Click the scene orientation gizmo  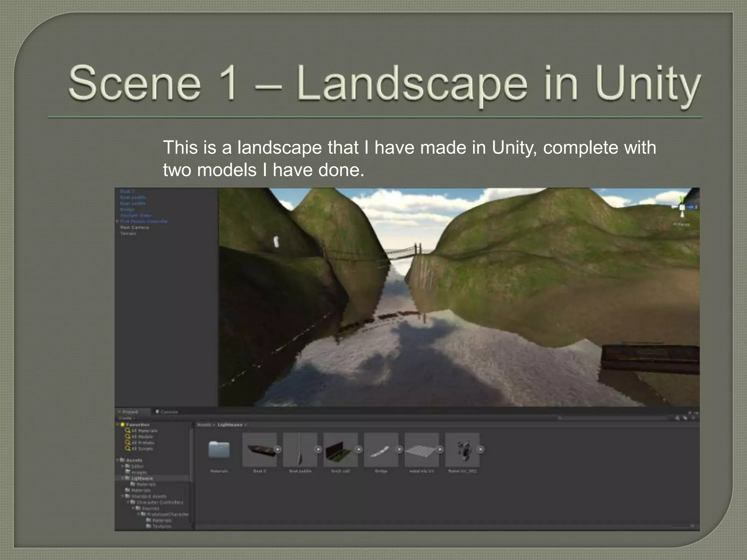[x=682, y=207]
